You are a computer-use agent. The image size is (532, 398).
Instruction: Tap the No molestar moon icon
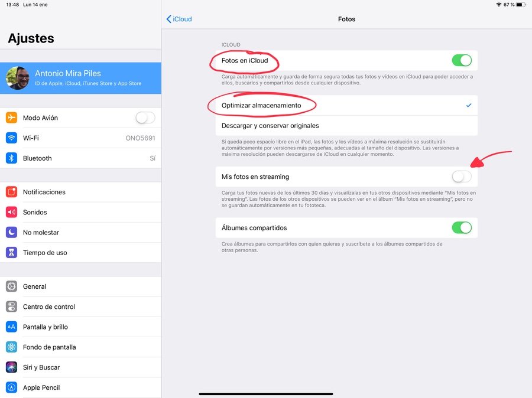11,233
